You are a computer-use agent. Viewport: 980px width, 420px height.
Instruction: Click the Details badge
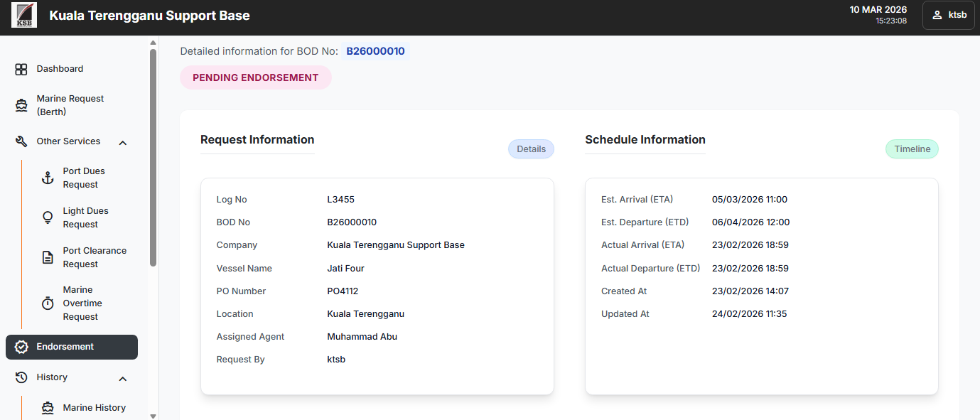(x=531, y=149)
